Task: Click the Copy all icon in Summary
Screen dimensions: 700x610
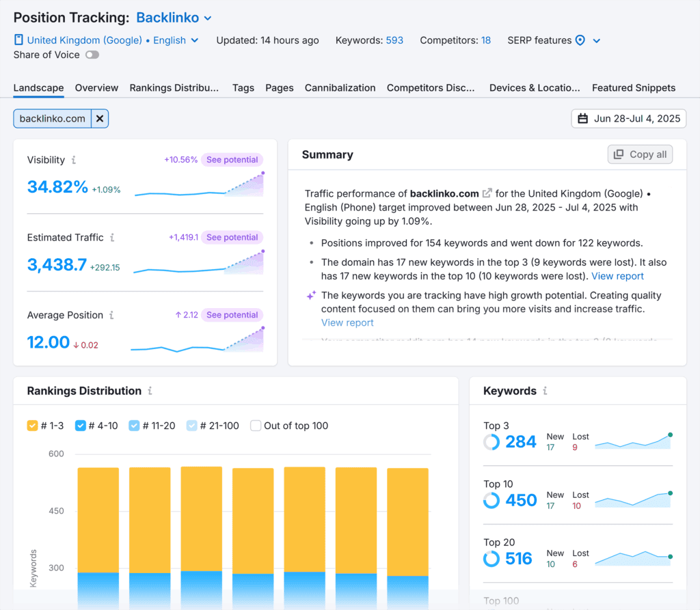Action: (619, 154)
